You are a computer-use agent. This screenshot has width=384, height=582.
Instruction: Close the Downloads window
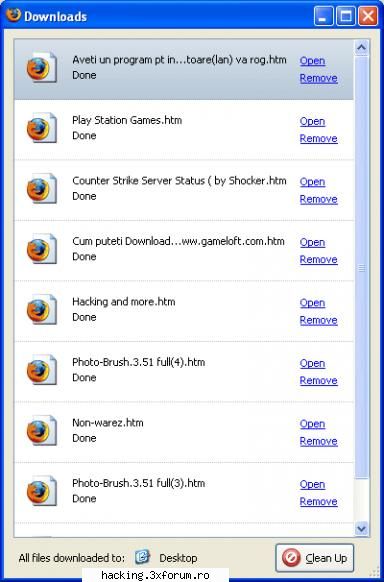coord(368,17)
